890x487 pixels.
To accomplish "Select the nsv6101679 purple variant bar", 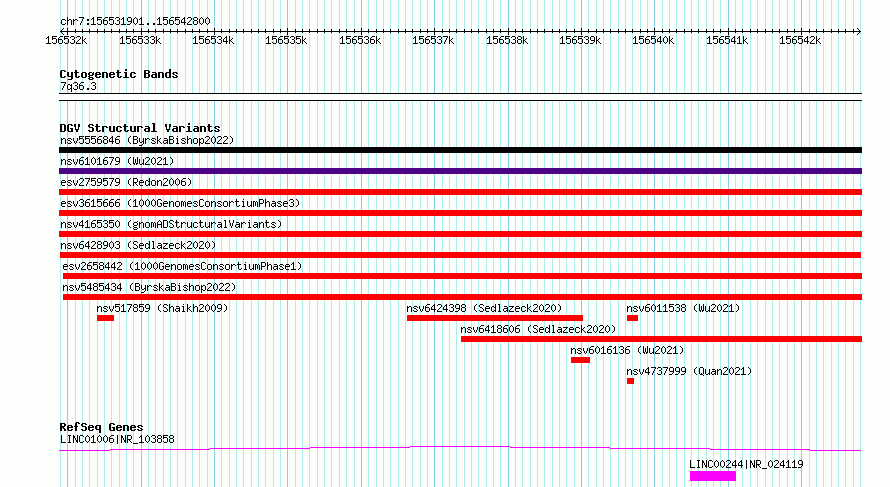I will (x=460, y=171).
